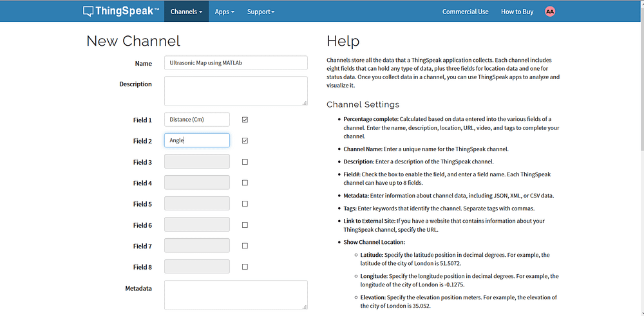Enable the Field 8 checkbox
This screenshot has height=316, width=644.
click(245, 266)
